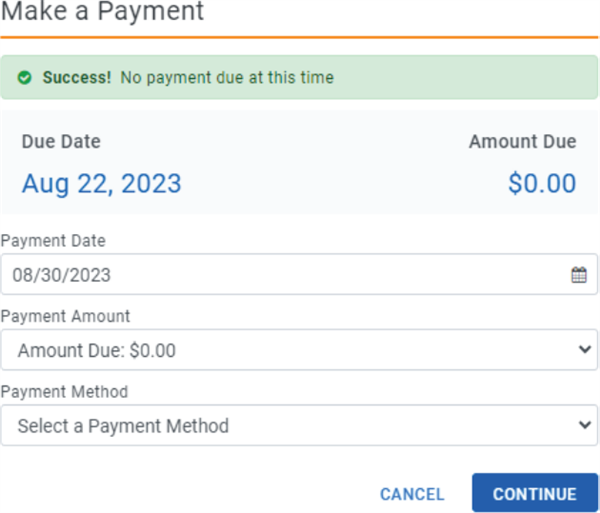Click the Payment Date label

53,241
